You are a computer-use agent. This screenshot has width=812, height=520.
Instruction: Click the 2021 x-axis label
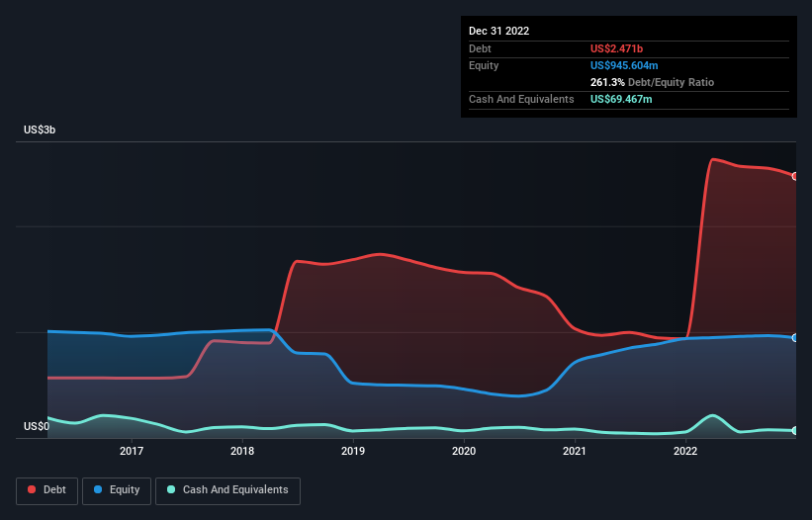pyautogui.click(x=575, y=451)
